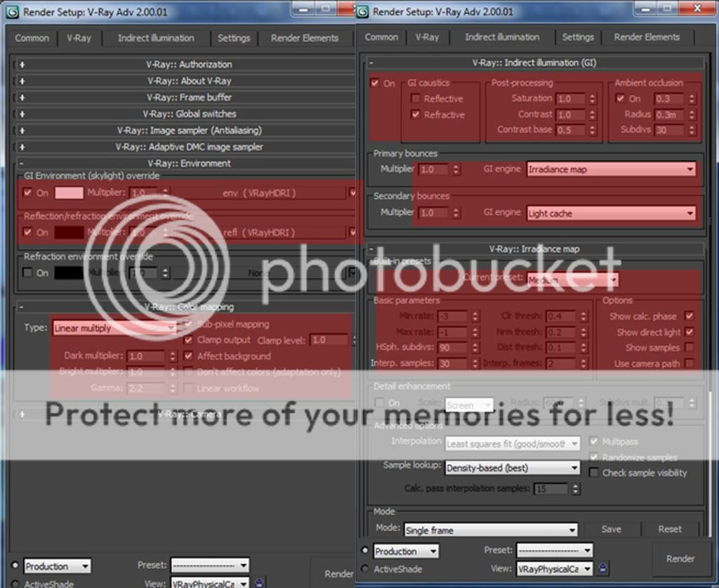Click the 3ds Max icon in left window title bar
Viewport: 719px width, 588px height.
tap(12, 12)
